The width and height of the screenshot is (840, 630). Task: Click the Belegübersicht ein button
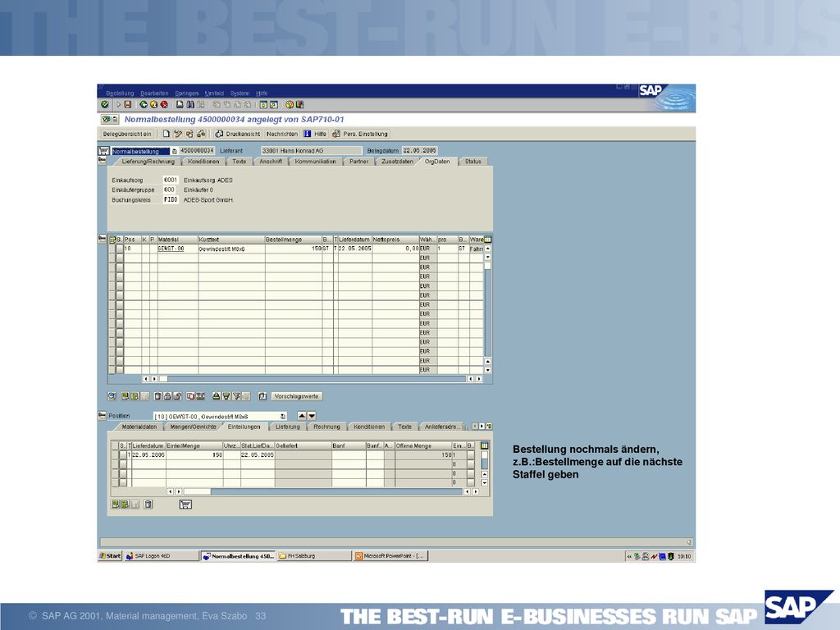[127, 134]
